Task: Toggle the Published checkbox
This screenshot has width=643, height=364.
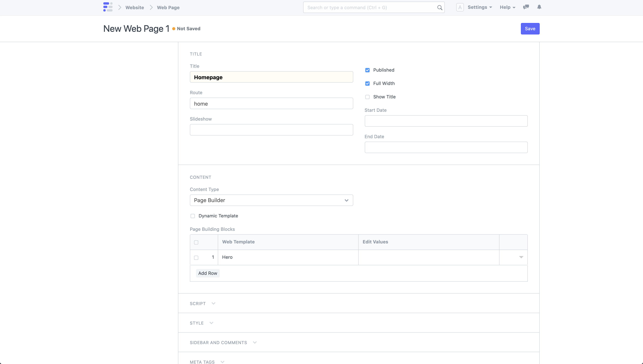Action: pos(367,70)
